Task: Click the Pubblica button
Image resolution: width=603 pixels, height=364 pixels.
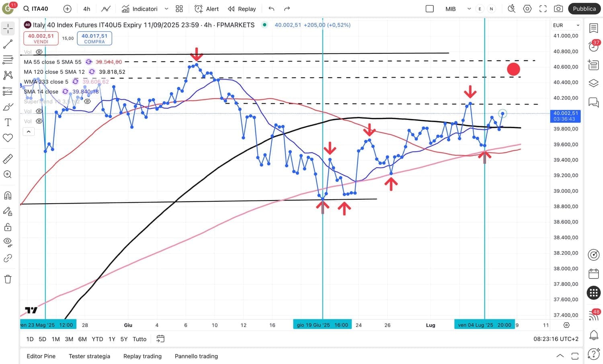Action: (584, 9)
